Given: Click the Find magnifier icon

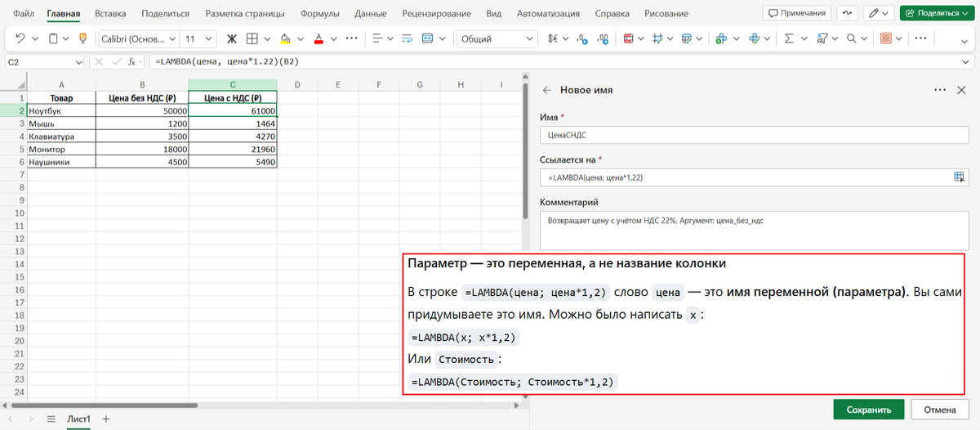Looking at the screenshot, I should pyautogui.click(x=851, y=38).
